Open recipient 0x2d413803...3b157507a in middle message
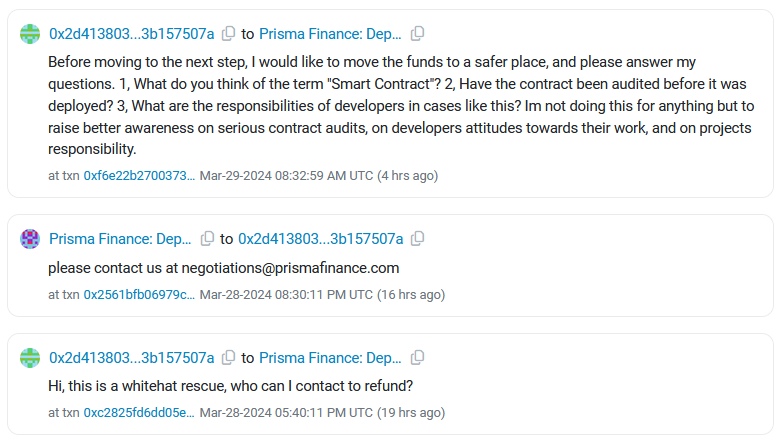This screenshot has width=783, height=441. [x=320, y=239]
